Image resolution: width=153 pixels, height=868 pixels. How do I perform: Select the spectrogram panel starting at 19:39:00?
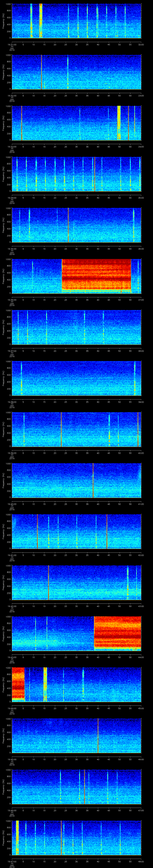pos(77,429)
